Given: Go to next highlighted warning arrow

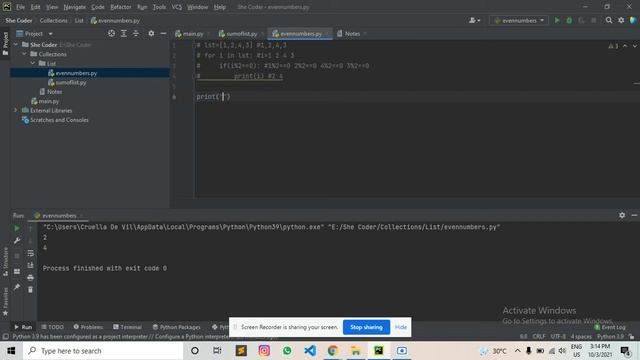Looking at the screenshot, I should 634,46.
